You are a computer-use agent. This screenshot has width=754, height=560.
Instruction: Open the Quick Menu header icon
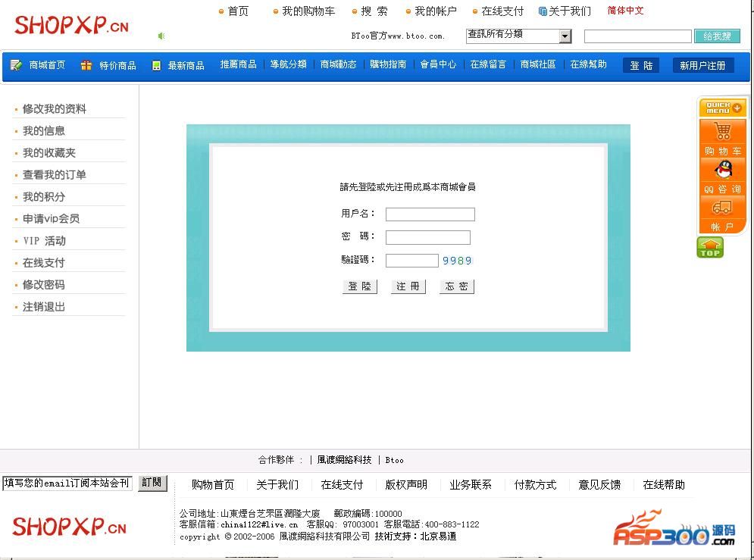point(722,108)
